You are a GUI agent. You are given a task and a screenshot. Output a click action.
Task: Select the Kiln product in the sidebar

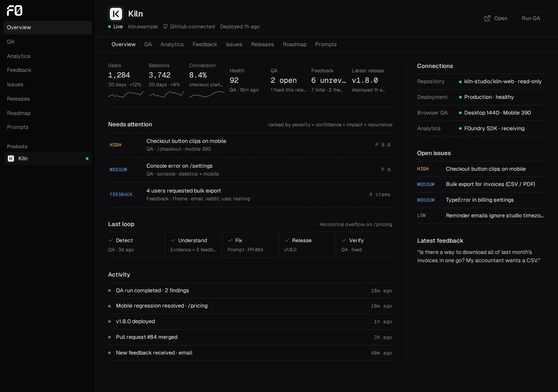48,159
